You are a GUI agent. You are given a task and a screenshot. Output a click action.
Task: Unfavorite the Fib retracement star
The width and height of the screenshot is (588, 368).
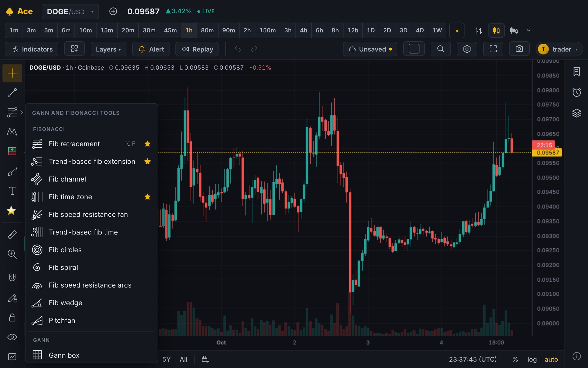point(147,144)
